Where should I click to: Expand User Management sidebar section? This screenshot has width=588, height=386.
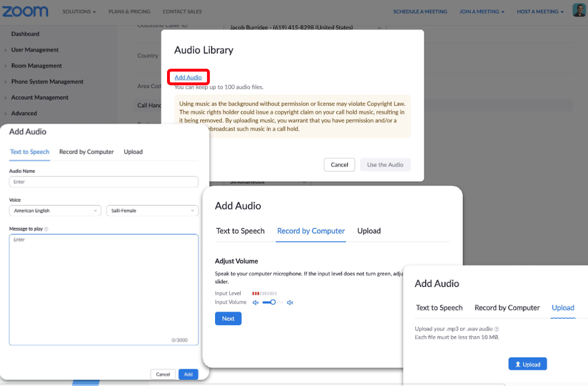pos(35,50)
